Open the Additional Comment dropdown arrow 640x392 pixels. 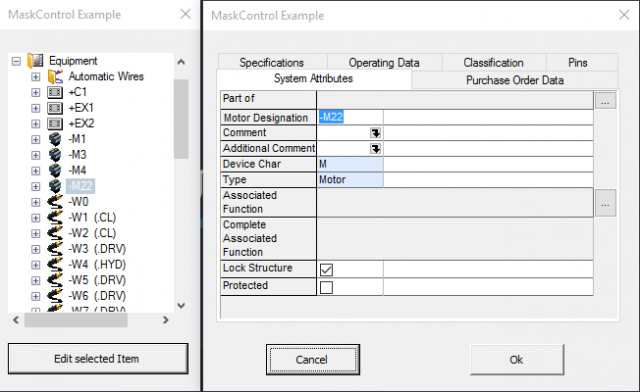pos(376,148)
